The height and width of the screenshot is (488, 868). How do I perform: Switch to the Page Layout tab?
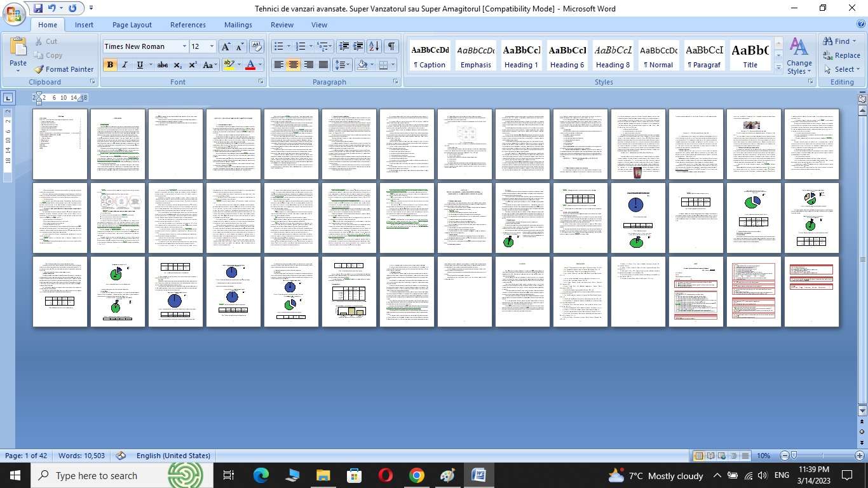coord(132,25)
